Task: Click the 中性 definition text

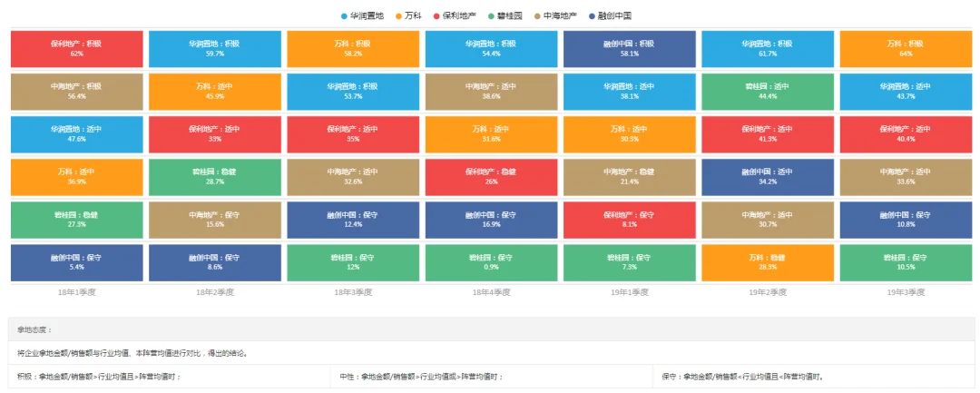Action: click(x=421, y=377)
